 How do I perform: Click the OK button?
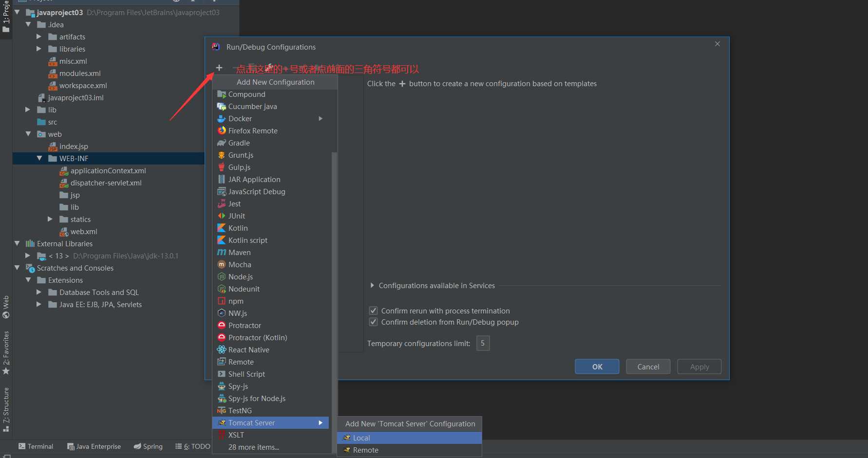point(597,366)
